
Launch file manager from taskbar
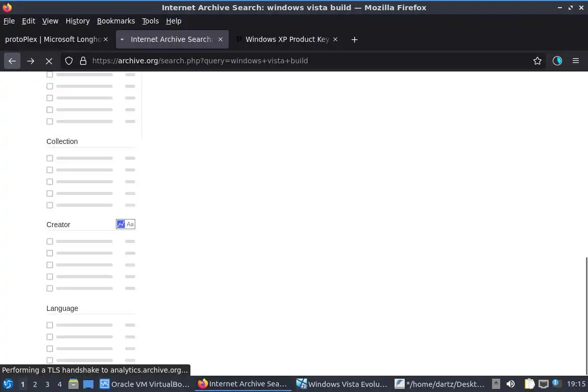pos(73,384)
